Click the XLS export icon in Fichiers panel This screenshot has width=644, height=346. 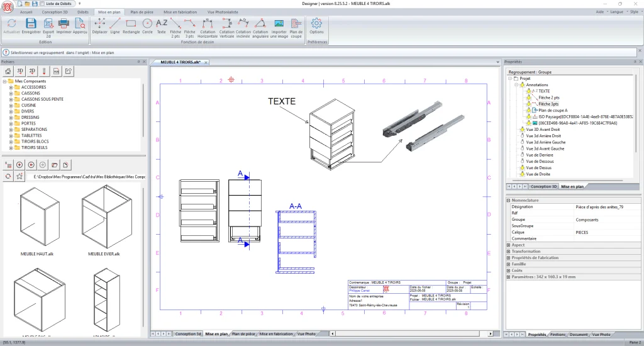(x=56, y=71)
